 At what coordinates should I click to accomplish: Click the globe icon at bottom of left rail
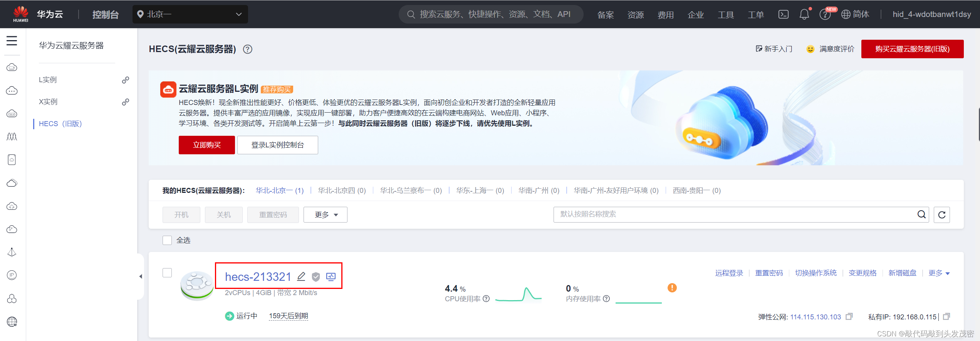tap(12, 321)
